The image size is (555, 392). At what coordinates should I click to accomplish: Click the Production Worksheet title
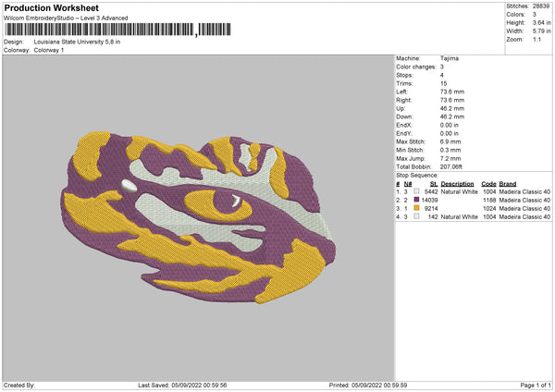pos(51,7)
